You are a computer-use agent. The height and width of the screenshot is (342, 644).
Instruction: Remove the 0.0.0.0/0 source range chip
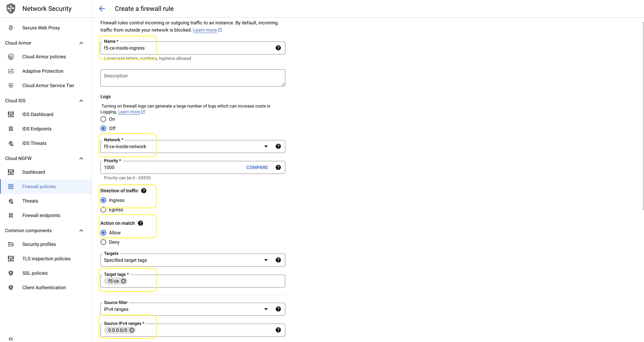click(x=132, y=330)
